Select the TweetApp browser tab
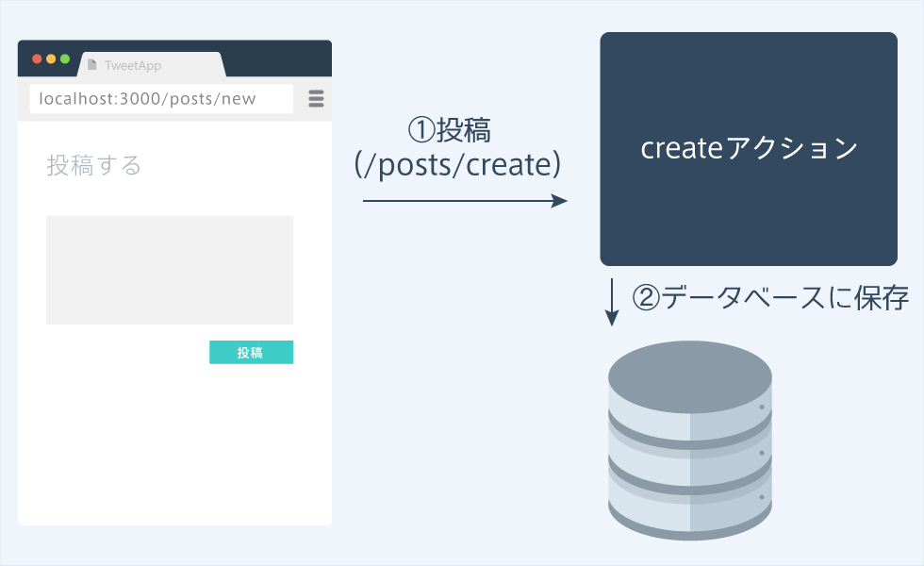This screenshot has height=566, width=924. click(152, 64)
